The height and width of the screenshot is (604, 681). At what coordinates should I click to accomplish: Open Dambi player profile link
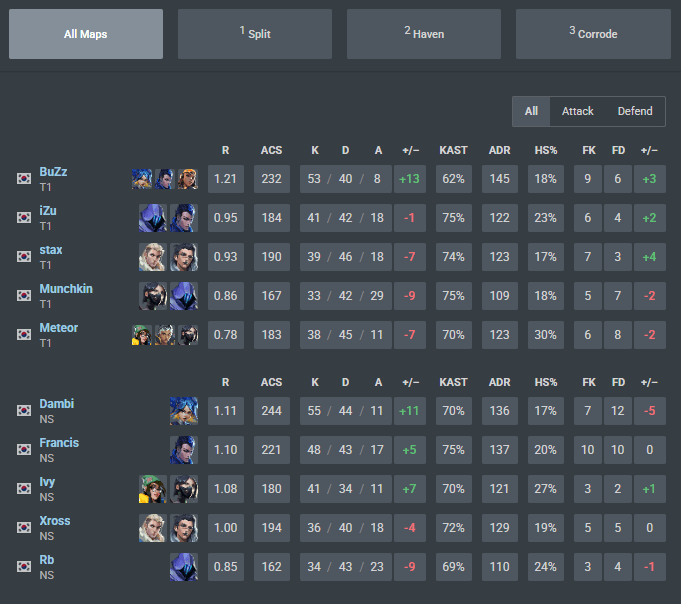point(56,404)
